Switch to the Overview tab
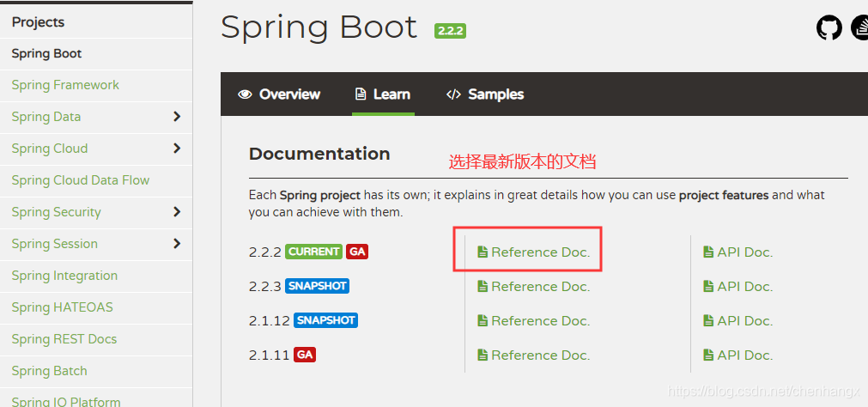This screenshot has height=407, width=868. click(x=280, y=94)
